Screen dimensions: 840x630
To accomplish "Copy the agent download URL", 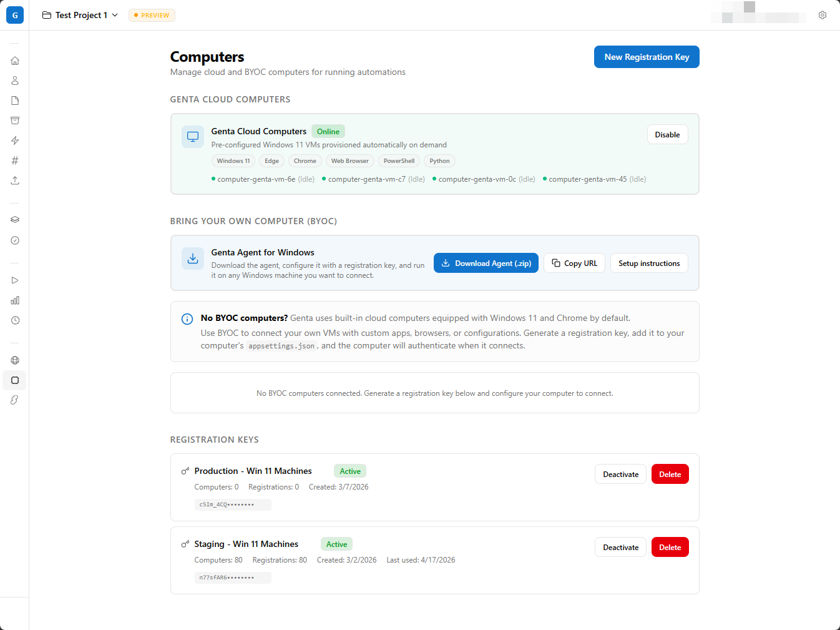I will [x=574, y=263].
